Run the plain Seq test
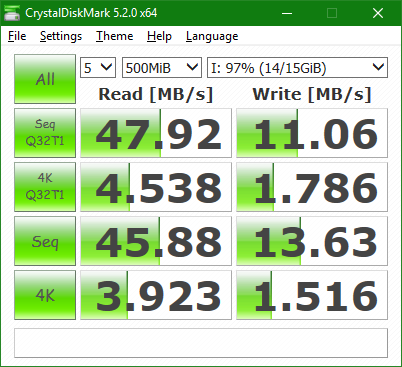 tap(45, 241)
